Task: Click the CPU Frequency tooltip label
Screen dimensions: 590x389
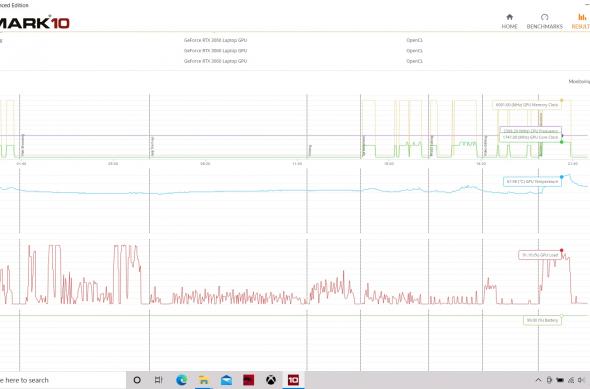Action: click(x=530, y=131)
